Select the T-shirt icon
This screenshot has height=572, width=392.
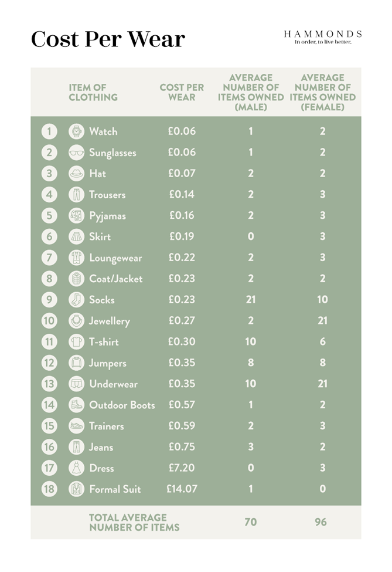pos(76,342)
